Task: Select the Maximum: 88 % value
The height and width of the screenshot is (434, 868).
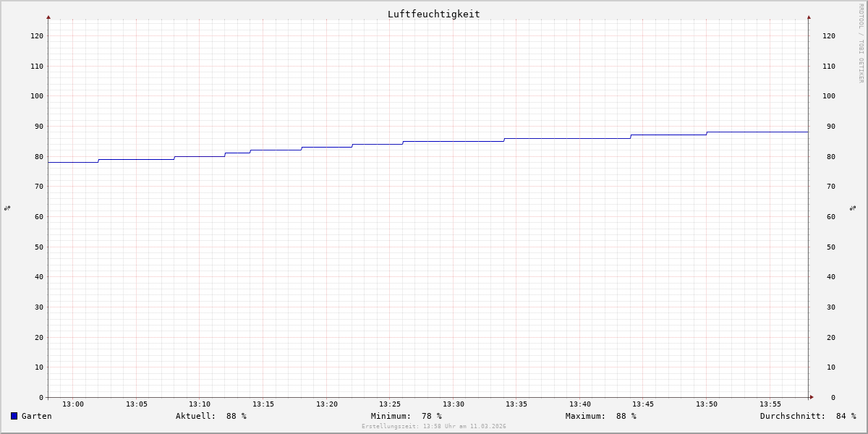Action: coord(601,416)
